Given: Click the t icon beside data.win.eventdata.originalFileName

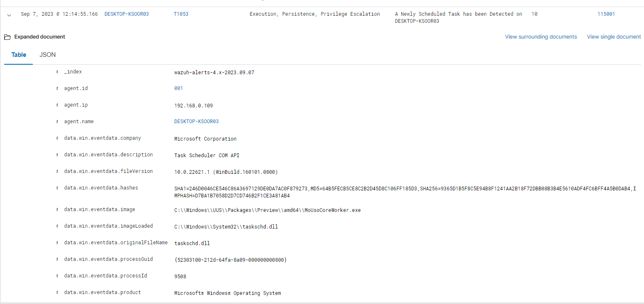Looking at the screenshot, I should click(57, 242).
